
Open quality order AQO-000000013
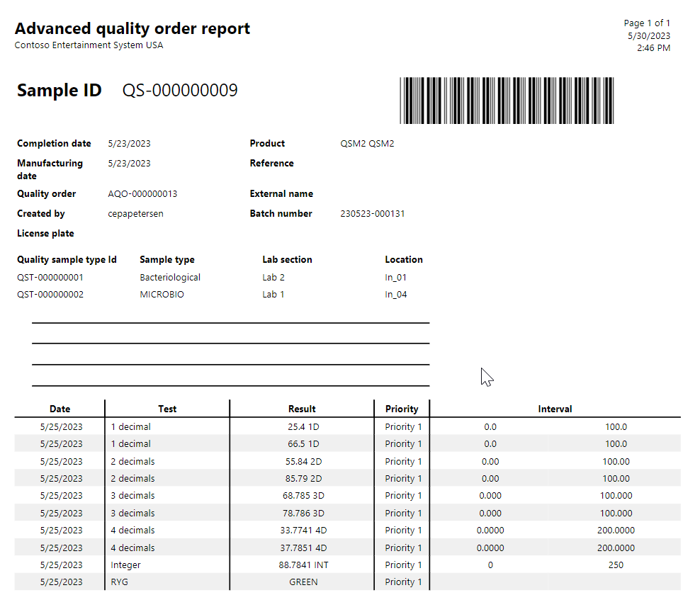click(142, 193)
